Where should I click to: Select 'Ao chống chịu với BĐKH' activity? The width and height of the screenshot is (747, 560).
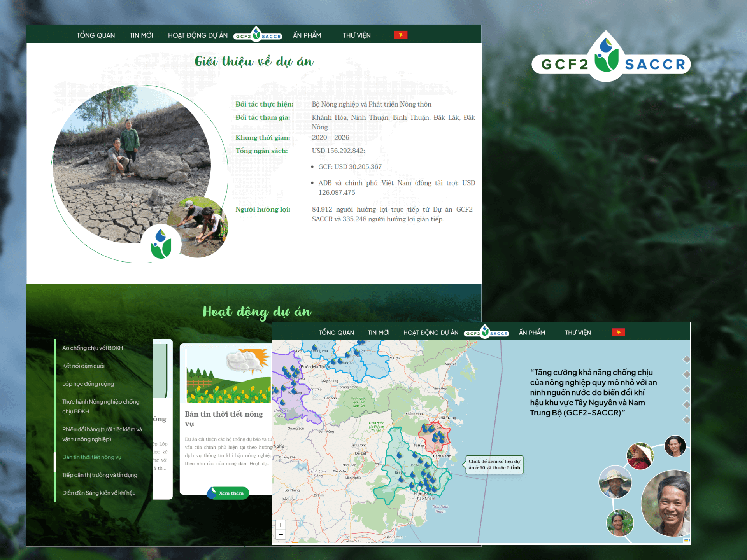point(93,348)
